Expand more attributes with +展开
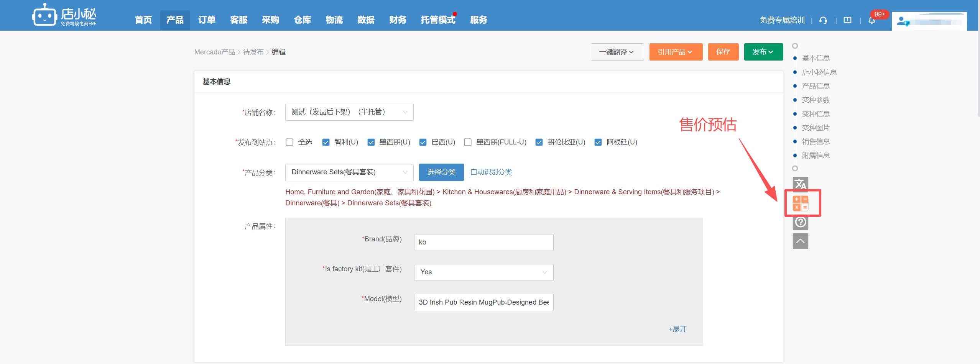The width and height of the screenshot is (980, 364). click(677, 329)
